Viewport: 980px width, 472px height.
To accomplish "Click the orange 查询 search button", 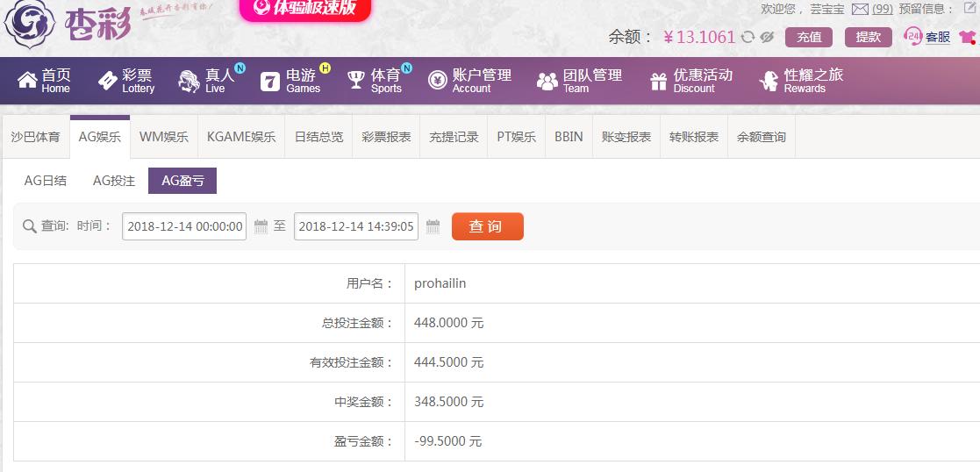I will (488, 226).
